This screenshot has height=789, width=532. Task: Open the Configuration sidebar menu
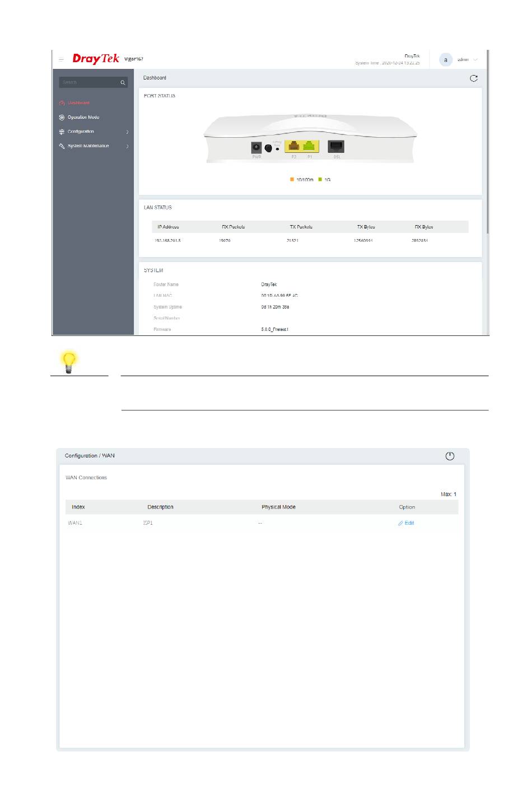click(x=81, y=132)
